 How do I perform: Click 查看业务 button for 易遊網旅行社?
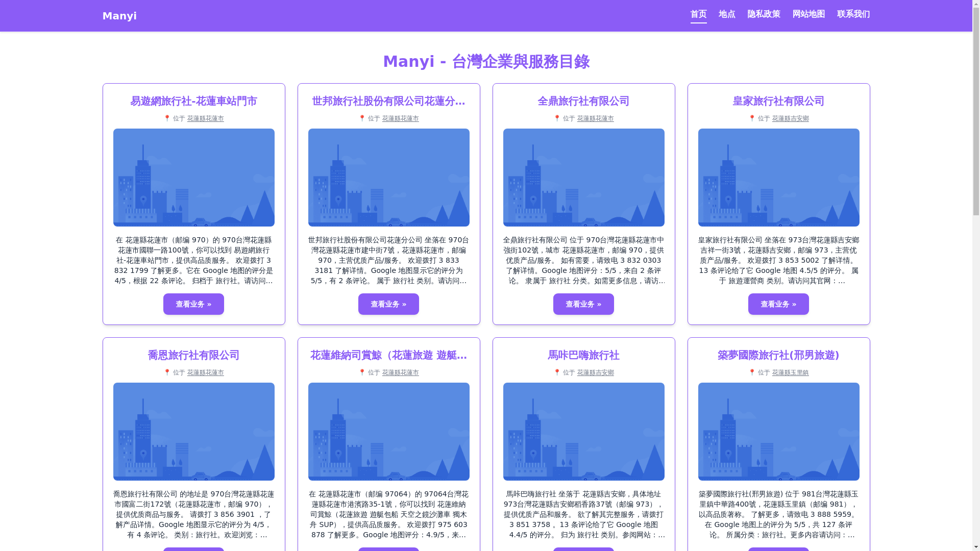(x=193, y=304)
